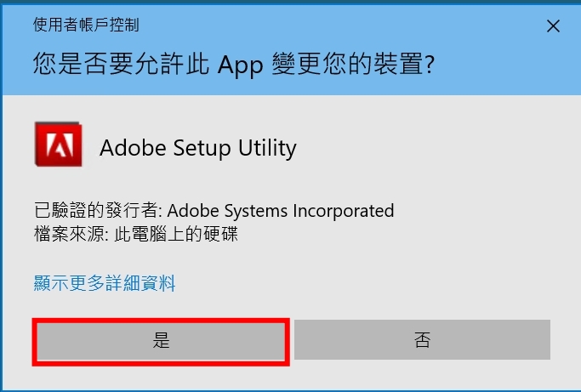Image resolution: width=581 pixels, height=392 pixels.
Task: Select the "Adobe Setup Utility" program name
Action: (197, 148)
